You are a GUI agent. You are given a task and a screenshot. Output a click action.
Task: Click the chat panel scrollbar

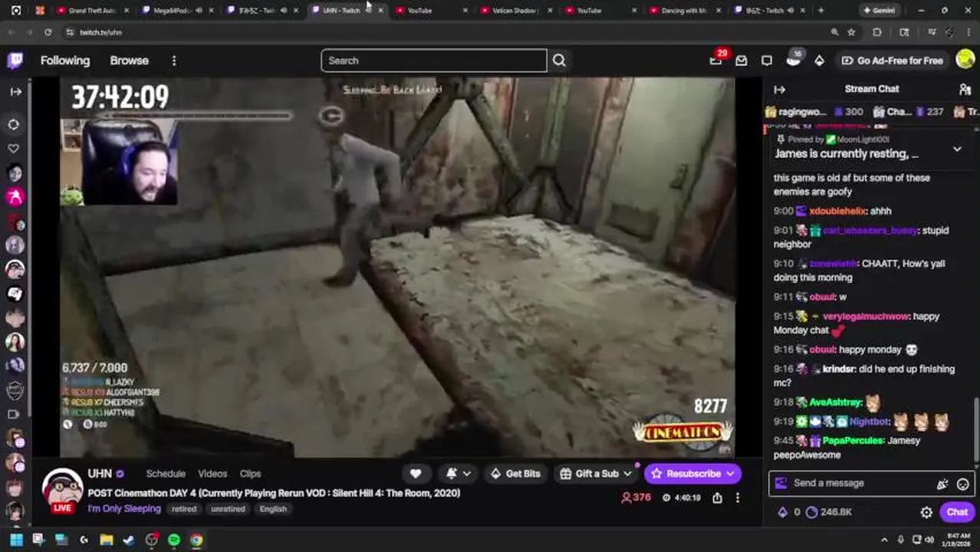click(976, 429)
